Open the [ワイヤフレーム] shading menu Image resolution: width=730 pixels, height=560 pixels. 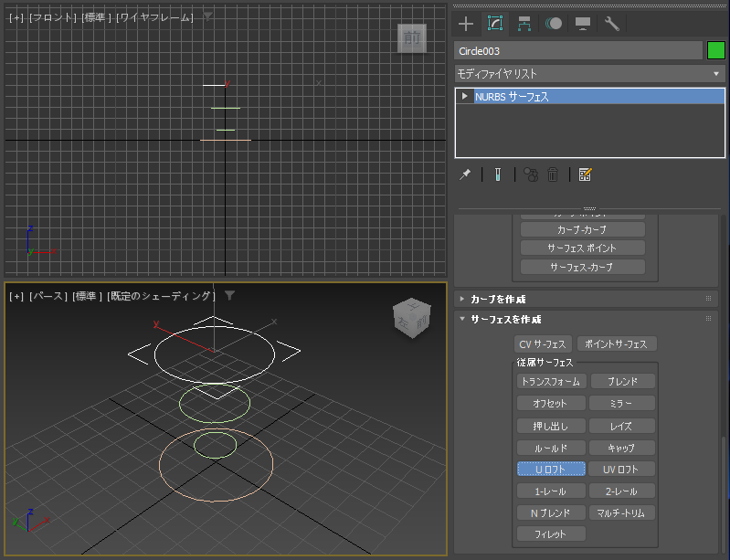154,17
